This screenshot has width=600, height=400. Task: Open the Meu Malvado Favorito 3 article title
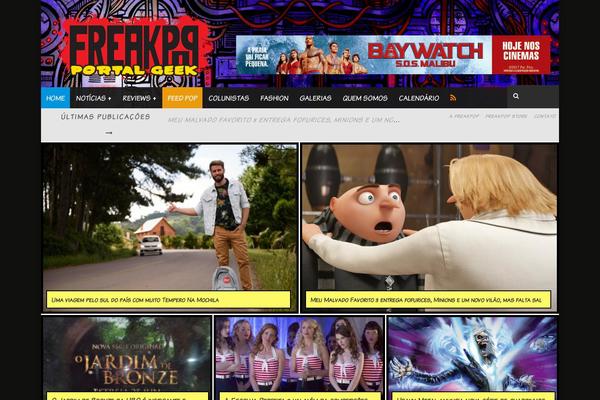click(x=426, y=300)
